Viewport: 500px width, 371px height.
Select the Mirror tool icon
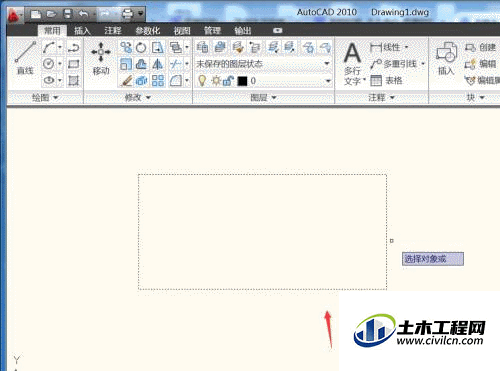[158, 64]
